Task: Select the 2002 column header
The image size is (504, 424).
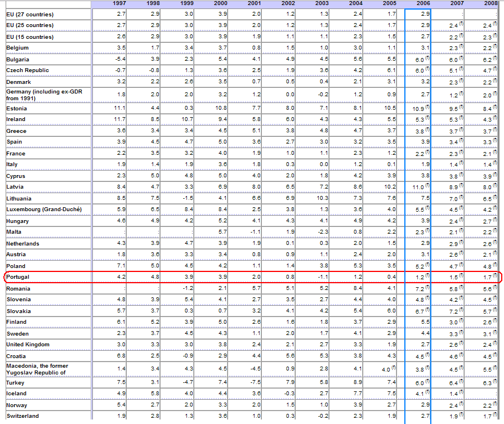Action: click(x=288, y=3)
